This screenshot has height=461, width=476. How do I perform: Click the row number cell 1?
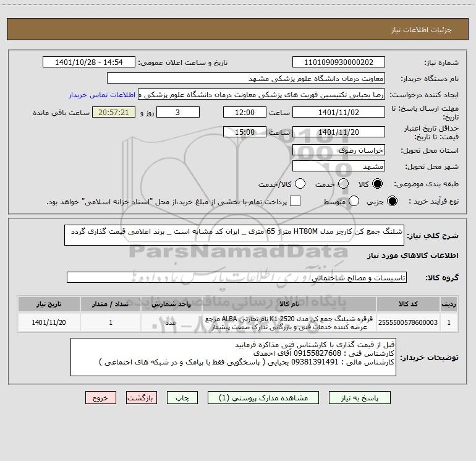449,322
